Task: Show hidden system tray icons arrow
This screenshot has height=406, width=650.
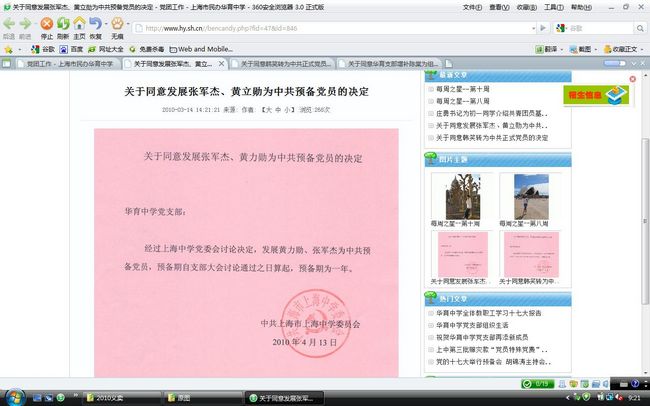Action: click(x=568, y=398)
